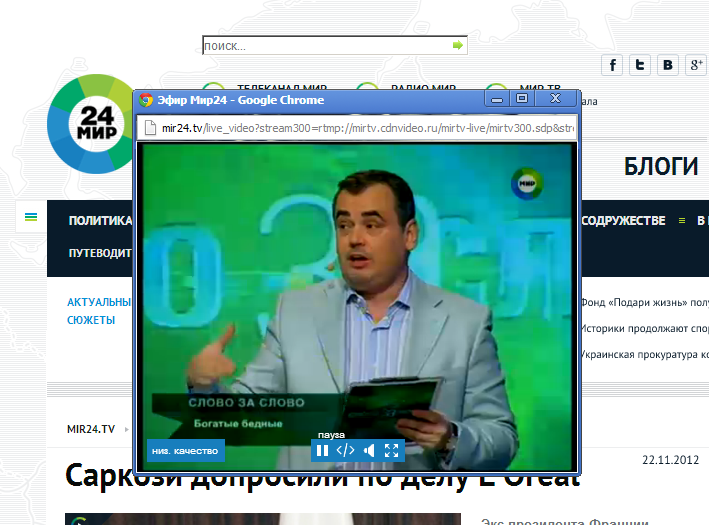Share page on Twitter
The width and height of the screenshot is (709, 525).
click(640, 65)
